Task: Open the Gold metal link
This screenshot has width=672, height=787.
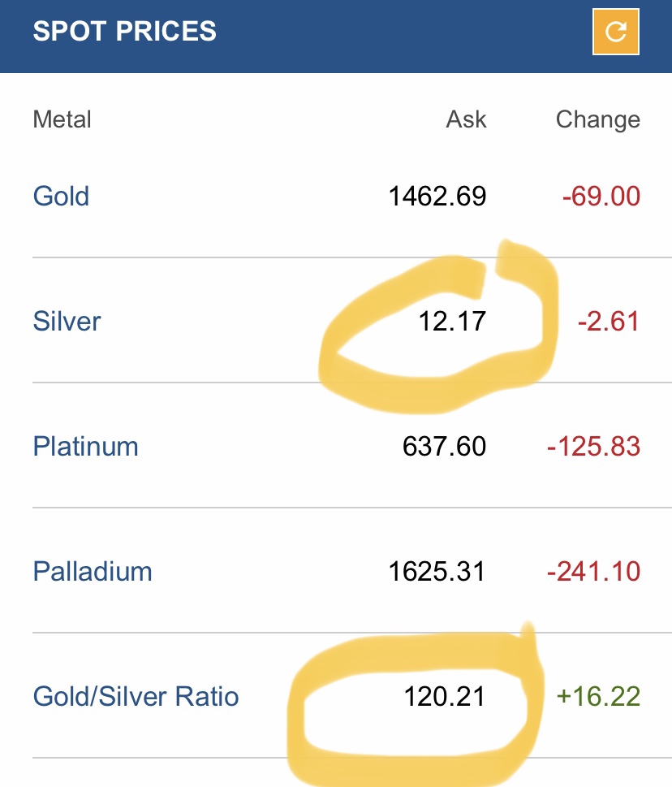Action: 61,196
